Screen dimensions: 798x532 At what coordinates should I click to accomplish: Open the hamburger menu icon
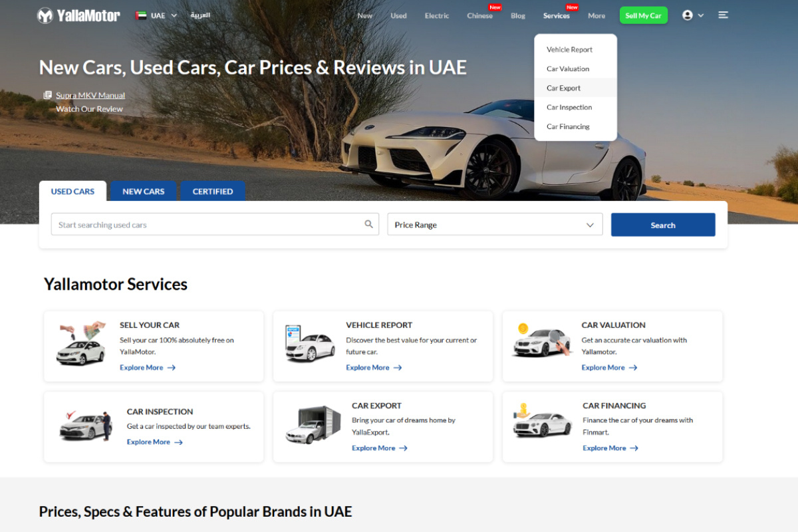pos(723,15)
